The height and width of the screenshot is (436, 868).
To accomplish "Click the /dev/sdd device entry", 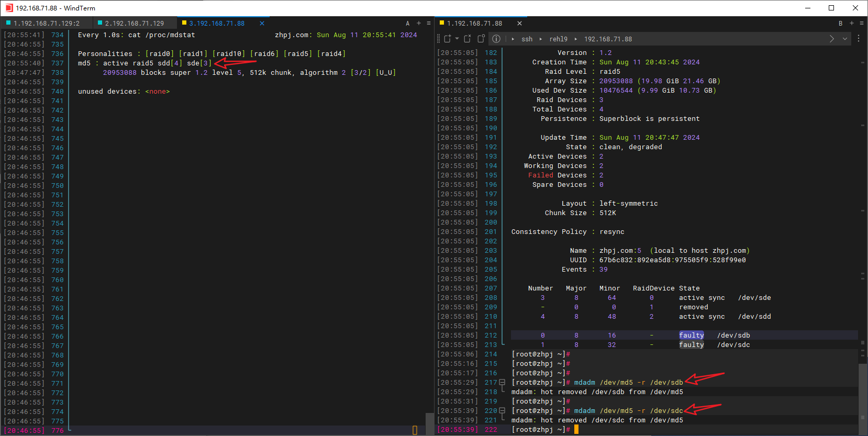I will click(x=754, y=317).
